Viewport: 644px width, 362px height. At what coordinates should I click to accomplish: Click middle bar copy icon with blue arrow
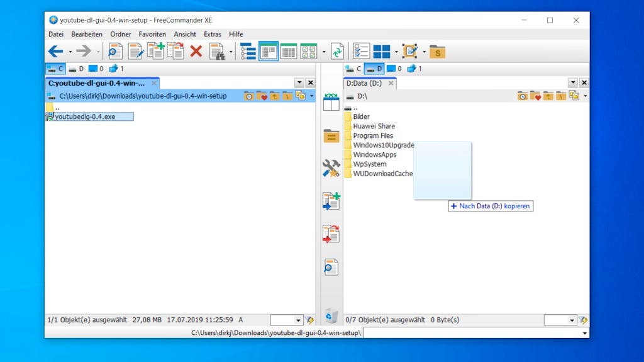coord(331,201)
